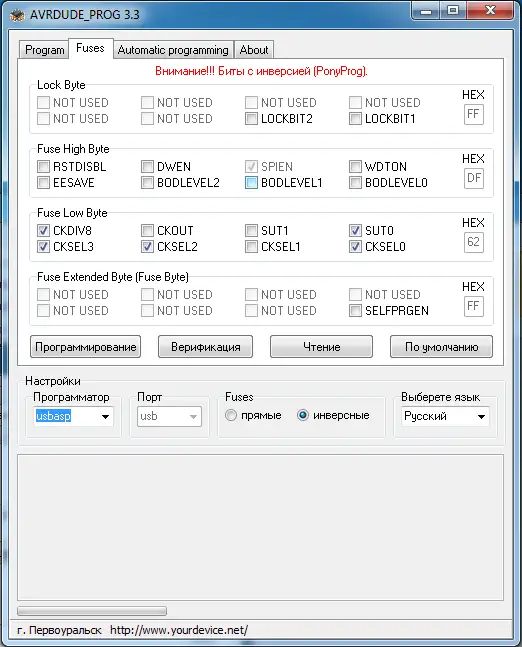Viewport: 522px width, 647px height.
Task: Click the Программирование button
Action: tap(85, 347)
